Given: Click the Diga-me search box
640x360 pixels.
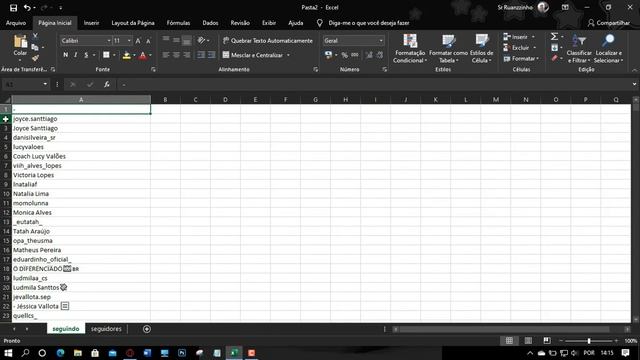Looking at the screenshot, I should (369, 23).
